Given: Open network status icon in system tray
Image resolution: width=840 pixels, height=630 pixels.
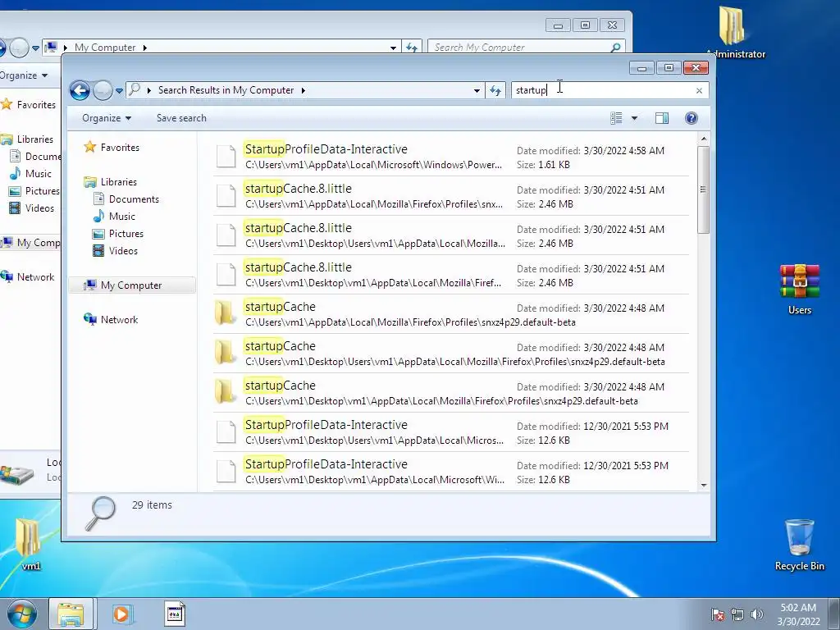Looking at the screenshot, I should click(737, 614).
